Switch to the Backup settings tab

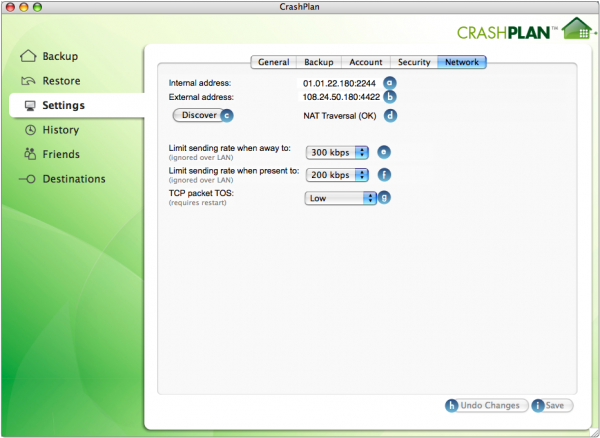(319, 62)
